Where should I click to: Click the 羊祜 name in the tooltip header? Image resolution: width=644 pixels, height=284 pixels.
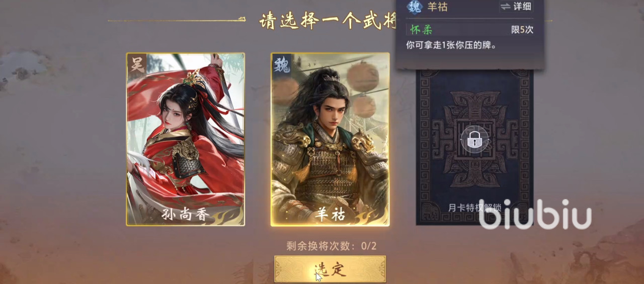click(x=437, y=7)
